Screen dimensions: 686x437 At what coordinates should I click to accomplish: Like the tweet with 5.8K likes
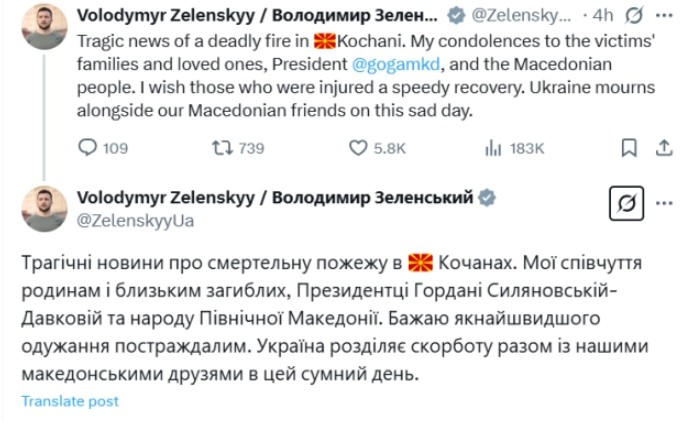coord(358,148)
